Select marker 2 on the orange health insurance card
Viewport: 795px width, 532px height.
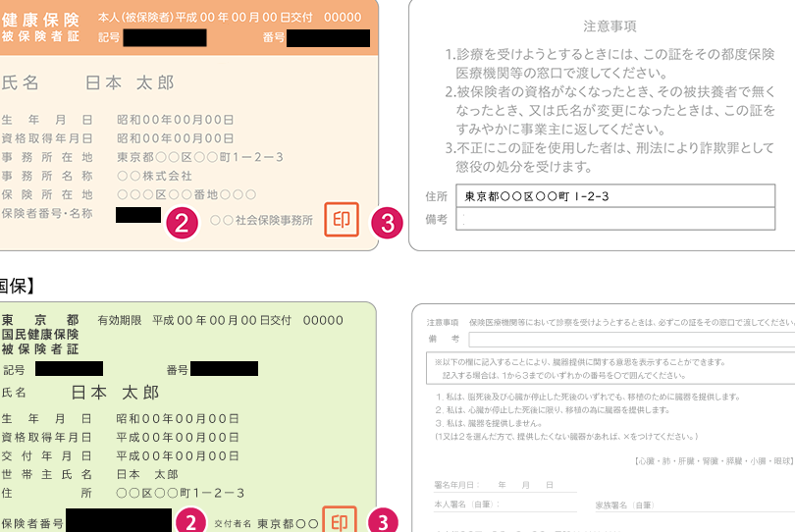click(x=182, y=222)
